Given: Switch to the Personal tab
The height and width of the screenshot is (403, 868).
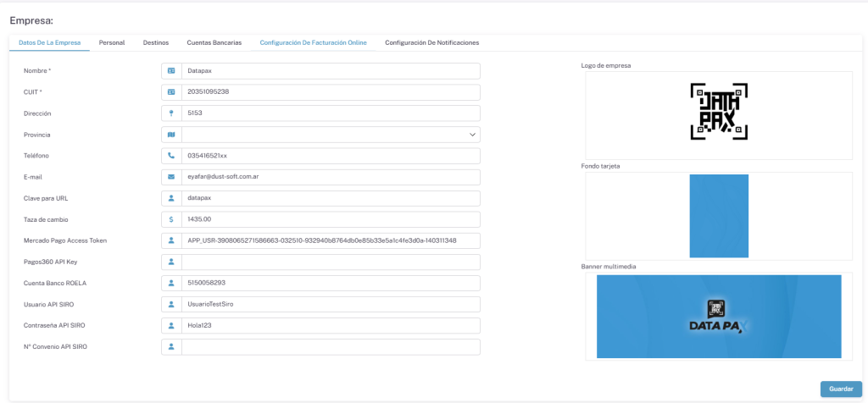Looking at the screenshot, I should point(112,42).
